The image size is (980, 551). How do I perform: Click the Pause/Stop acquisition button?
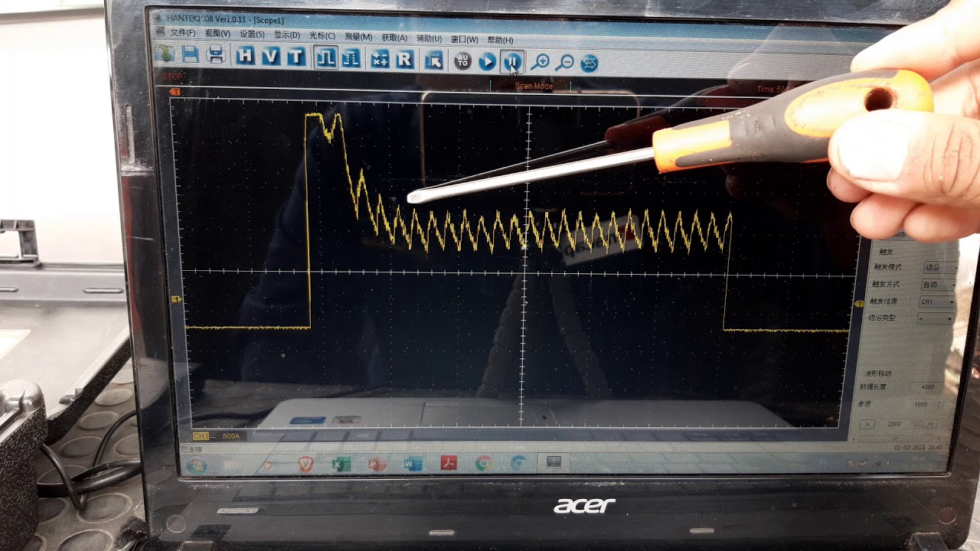pos(512,61)
